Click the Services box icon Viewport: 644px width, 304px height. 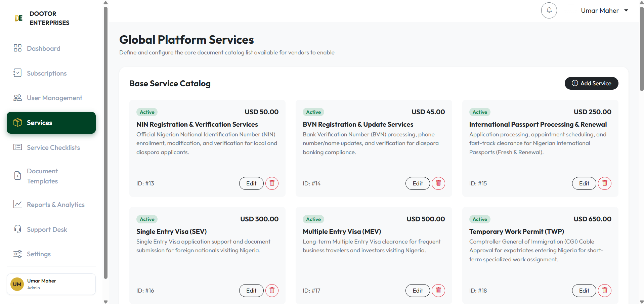17,123
